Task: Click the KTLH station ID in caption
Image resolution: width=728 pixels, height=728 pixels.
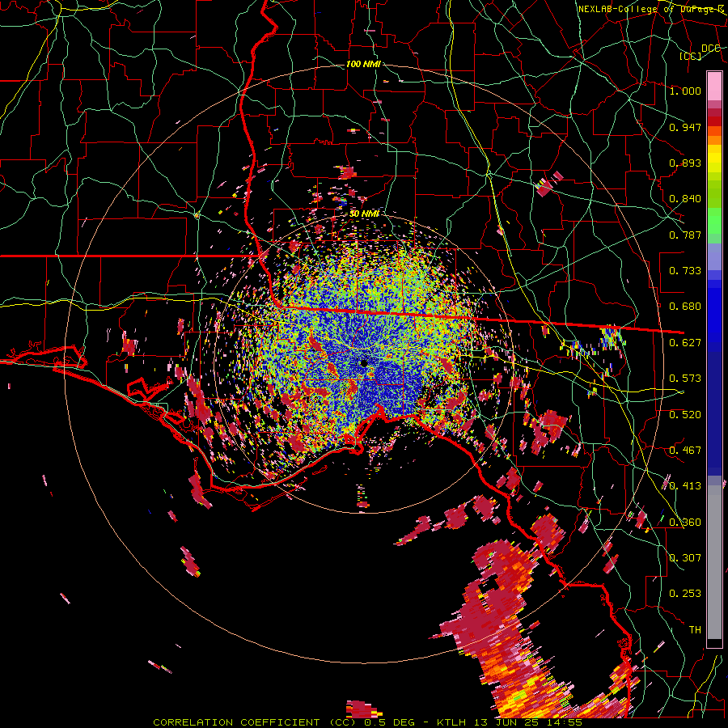Action: pos(452,722)
